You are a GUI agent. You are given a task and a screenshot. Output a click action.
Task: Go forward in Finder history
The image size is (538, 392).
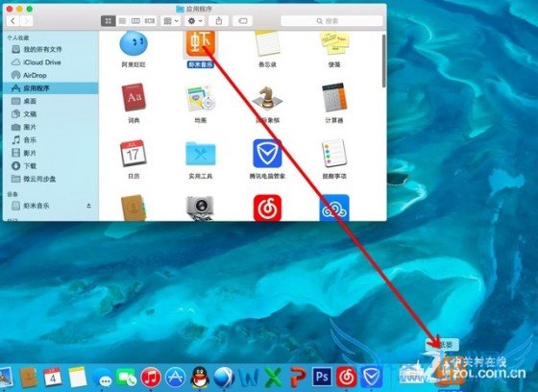click(x=27, y=21)
